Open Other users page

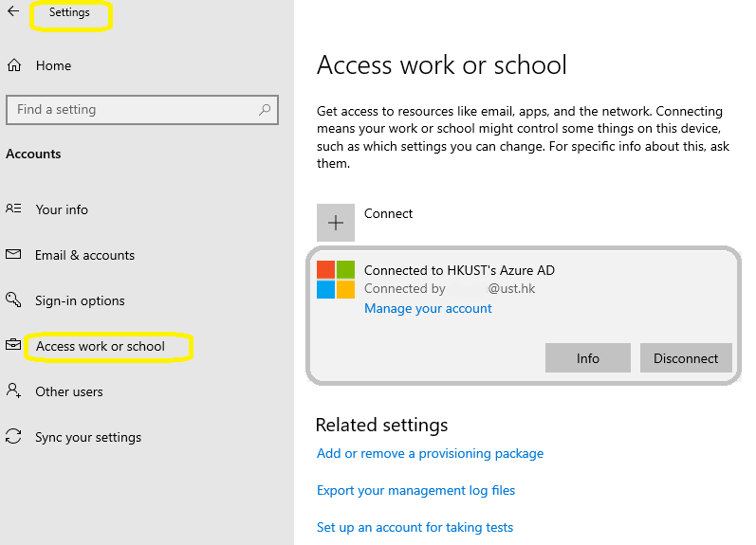[69, 391]
